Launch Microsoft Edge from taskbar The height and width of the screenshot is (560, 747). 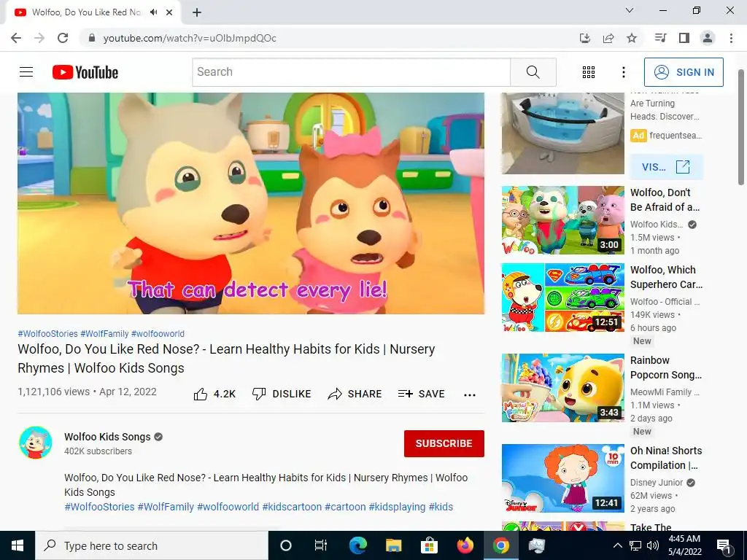click(x=357, y=545)
